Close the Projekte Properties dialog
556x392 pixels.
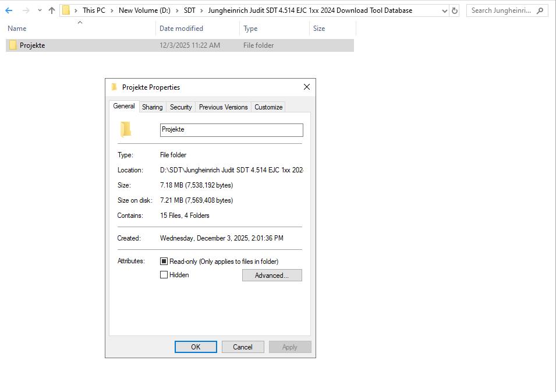pyautogui.click(x=307, y=87)
